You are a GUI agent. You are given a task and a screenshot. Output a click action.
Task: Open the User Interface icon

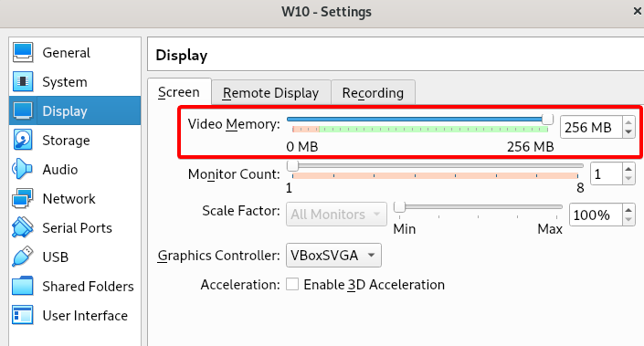click(x=23, y=315)
